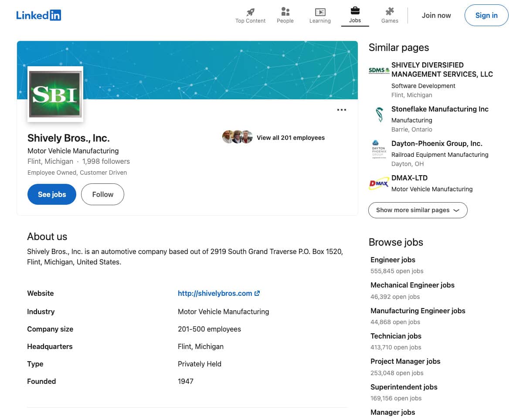Viewport: 523px width, 420px height.
Task: Click the DMAX-LTD logo
Action: tap(379, 183)
